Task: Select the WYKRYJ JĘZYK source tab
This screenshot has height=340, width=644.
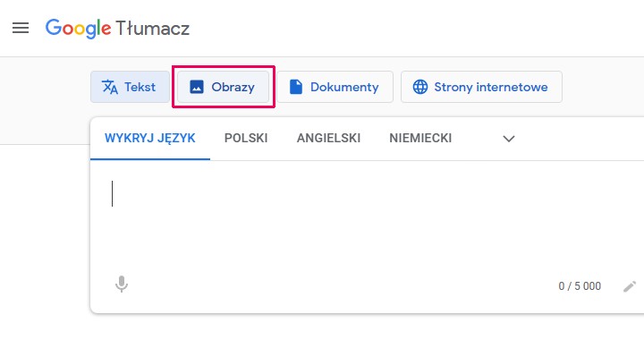Action: [150, 138]
